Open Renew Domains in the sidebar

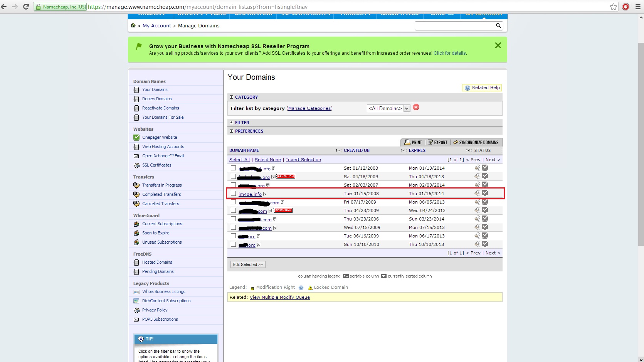[x=157, y=99]
